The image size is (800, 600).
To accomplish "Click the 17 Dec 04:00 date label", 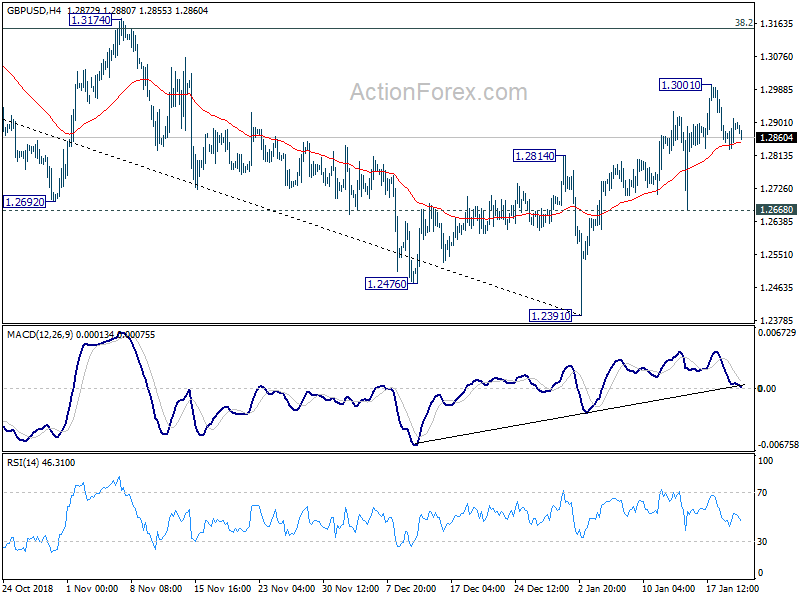I will tap(478, 588).
